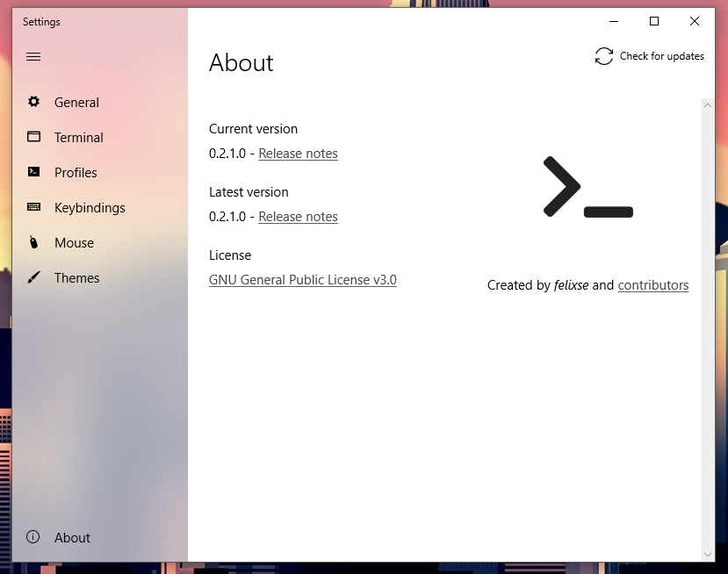This screenshot has width=728, height=574.
Task: Open Release notes for current version
Action: 298,153
